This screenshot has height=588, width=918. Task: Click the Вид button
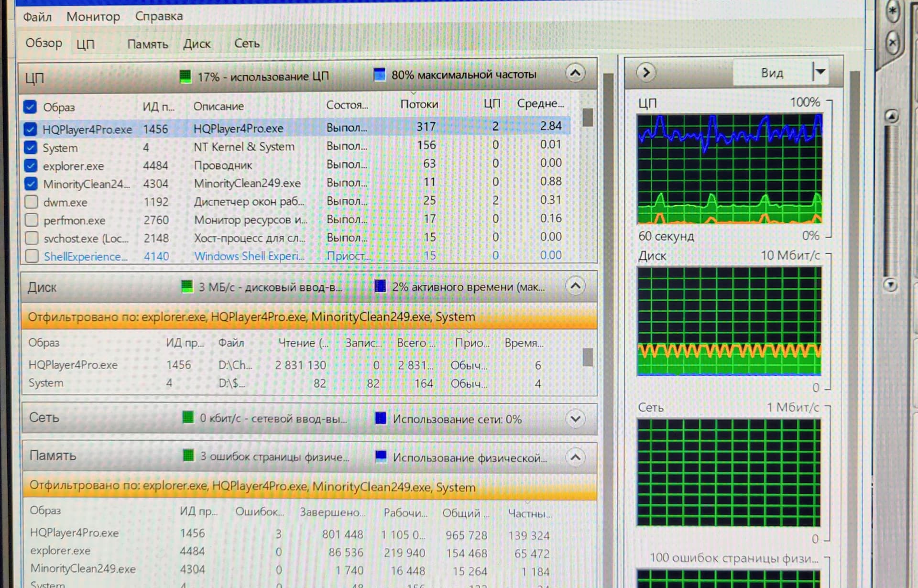click(772, 73)
